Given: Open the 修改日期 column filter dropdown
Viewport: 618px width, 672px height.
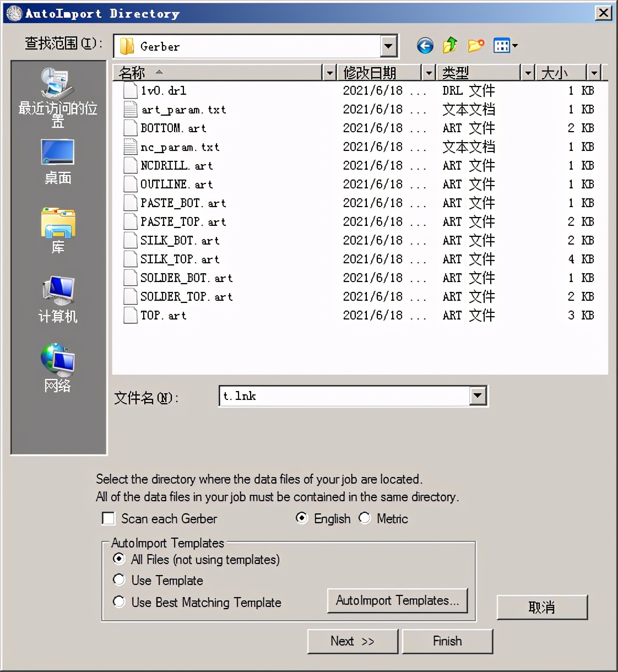Looking at the screenshot, I should coord(429,72).
